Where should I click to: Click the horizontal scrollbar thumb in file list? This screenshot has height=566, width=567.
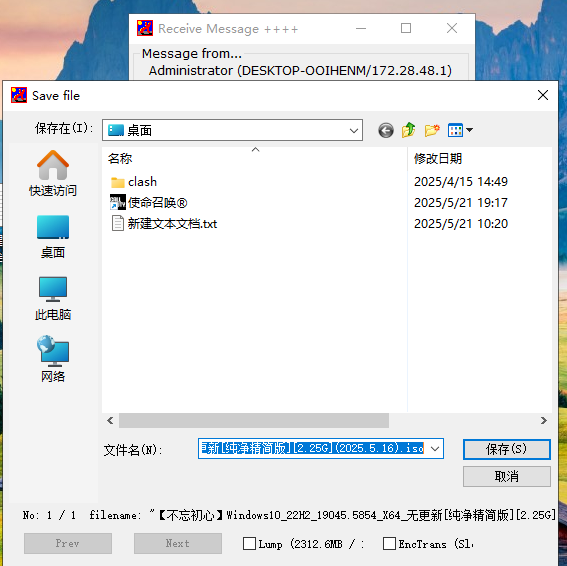(x=254, y=421)
